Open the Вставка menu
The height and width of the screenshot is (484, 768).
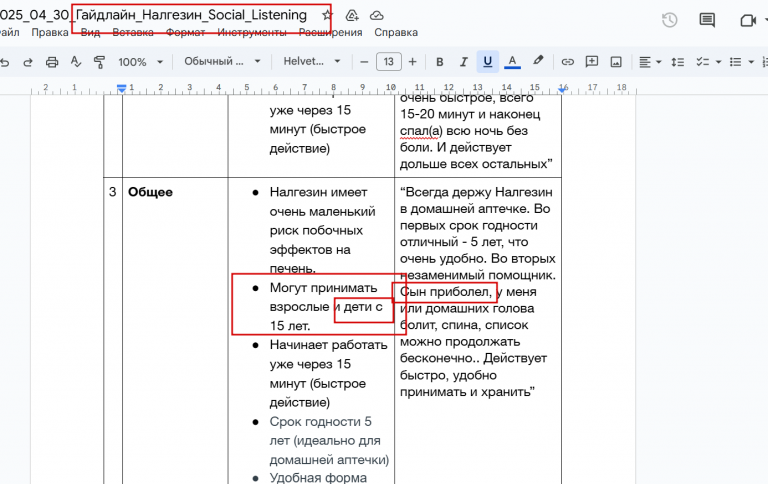click(x=133, y=32)
